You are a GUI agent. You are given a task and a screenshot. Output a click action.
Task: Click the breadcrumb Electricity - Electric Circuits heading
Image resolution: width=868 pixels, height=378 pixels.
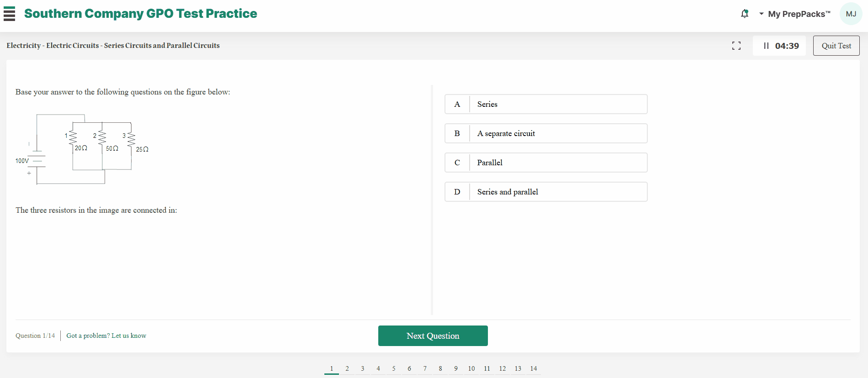(113, 46)
